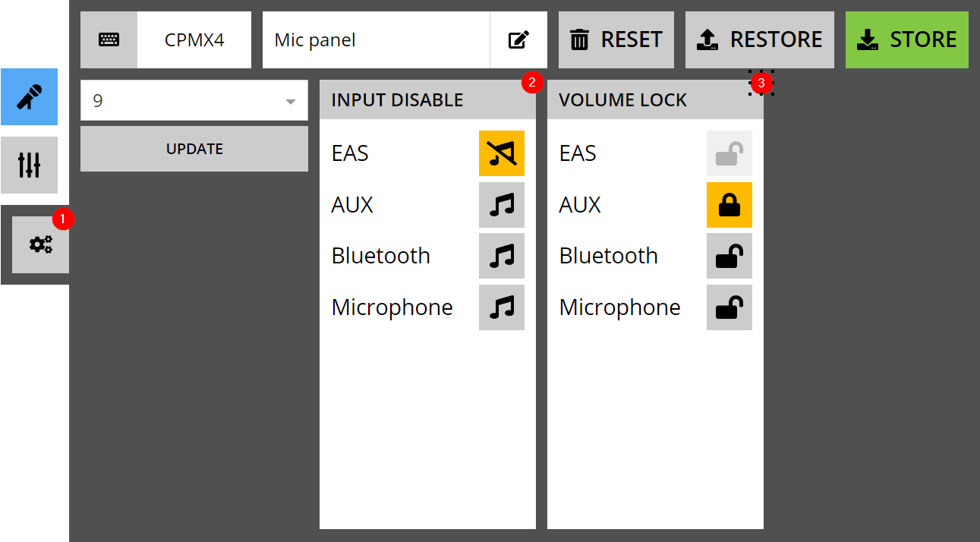This screenshot has width=980, height=542.
Task: Click the green STORE button
Action: coord(907,39)
